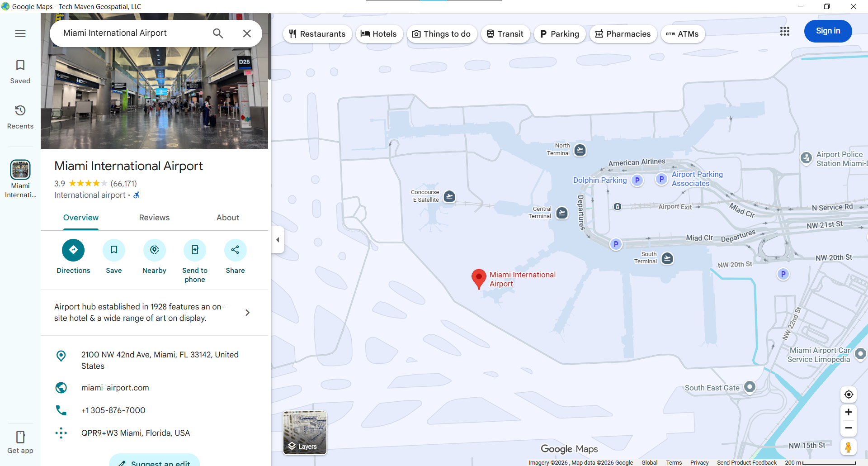Click the wheelchair accessibility icon
The width and height of the screenshot is (868, 466).
click(x=137, y=195)
